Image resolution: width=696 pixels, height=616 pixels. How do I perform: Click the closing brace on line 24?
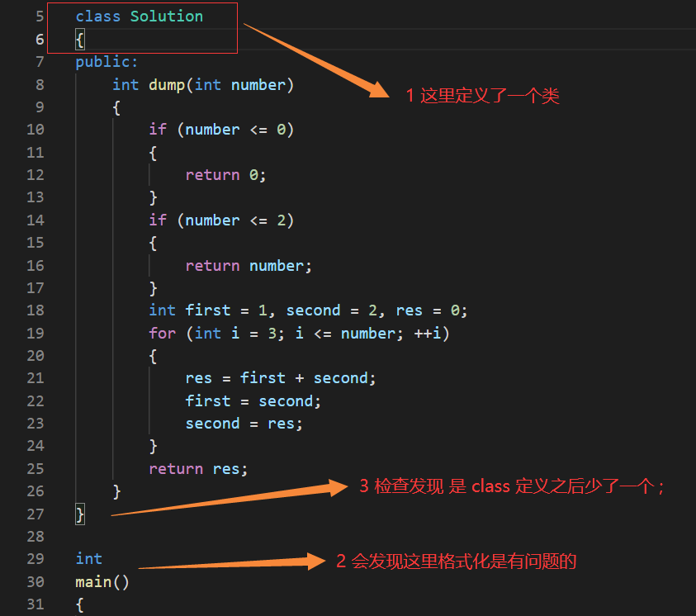[153, 446]
